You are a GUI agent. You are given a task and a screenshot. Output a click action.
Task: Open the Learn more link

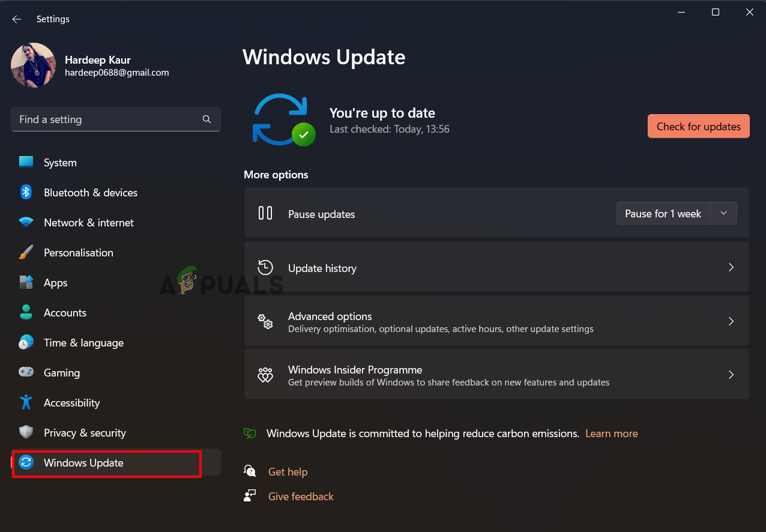[611, 433]
